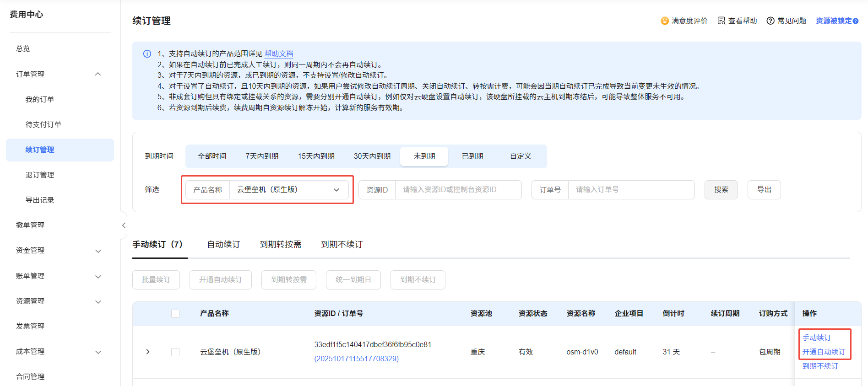Click the satisfaction rating smiley icon
Screen dimensions: 868x386
(665, 21)
